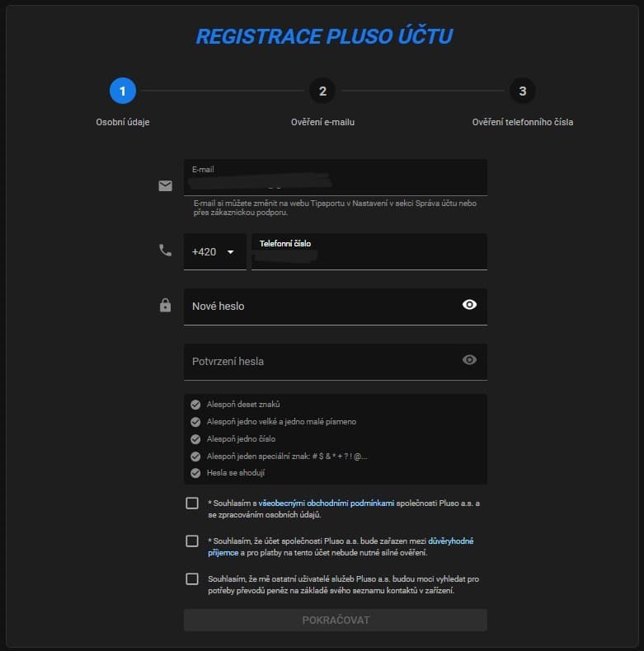Check agreement with všeobecnými obchodními podmínkami

pos(192,503)
